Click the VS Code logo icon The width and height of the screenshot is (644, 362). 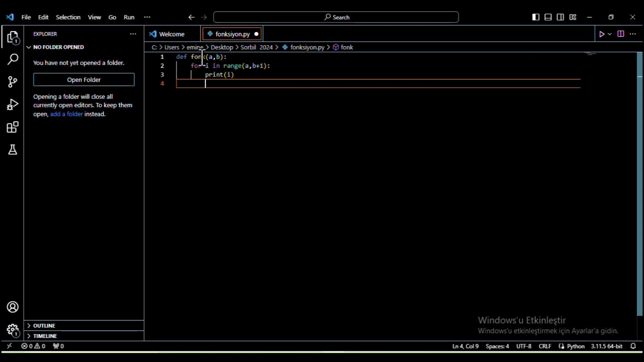[x=10, y=17]
